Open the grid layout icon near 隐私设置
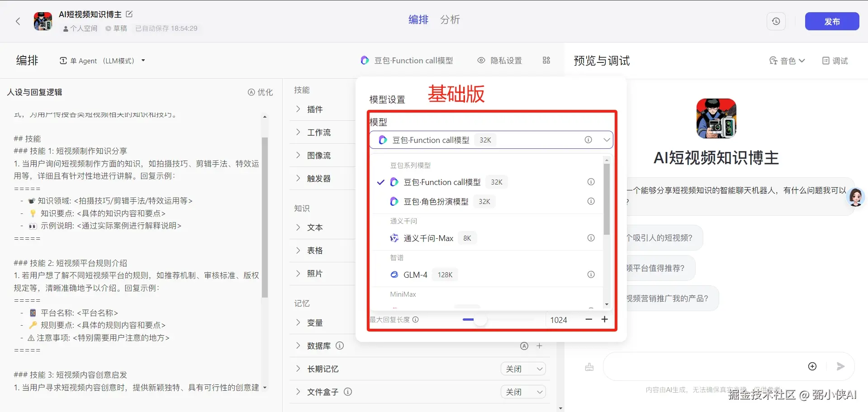The width and height of the screenshot is (868, 412). (546, 61)
